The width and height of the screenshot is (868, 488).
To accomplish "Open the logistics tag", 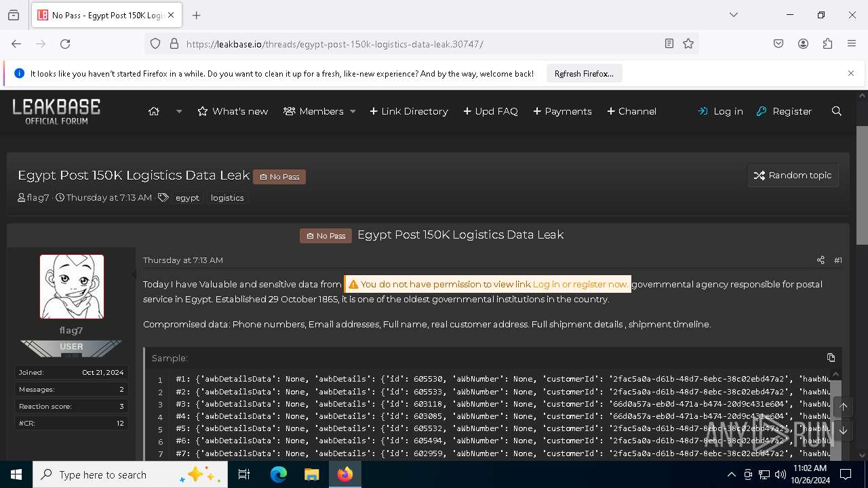I will pyautogui.click(x=227, y=198).
